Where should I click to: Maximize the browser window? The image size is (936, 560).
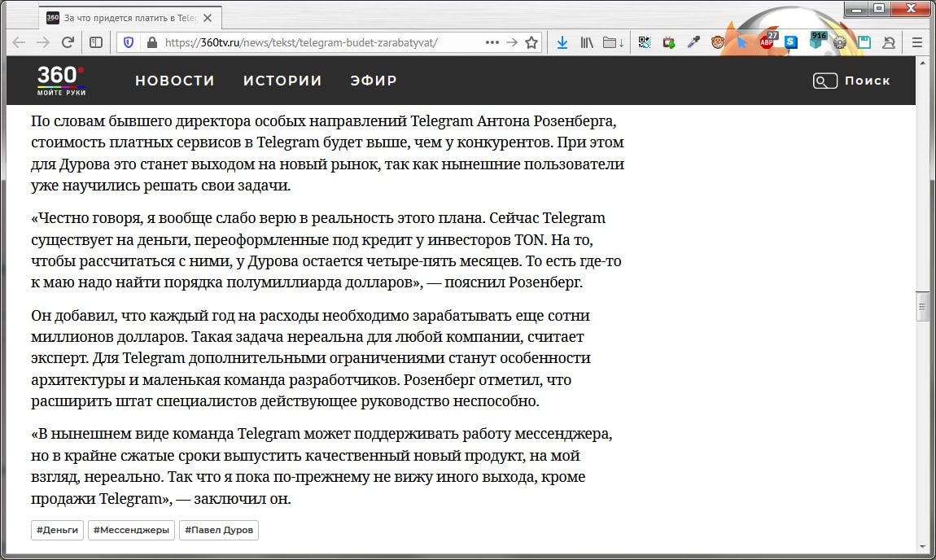point(879,9)
